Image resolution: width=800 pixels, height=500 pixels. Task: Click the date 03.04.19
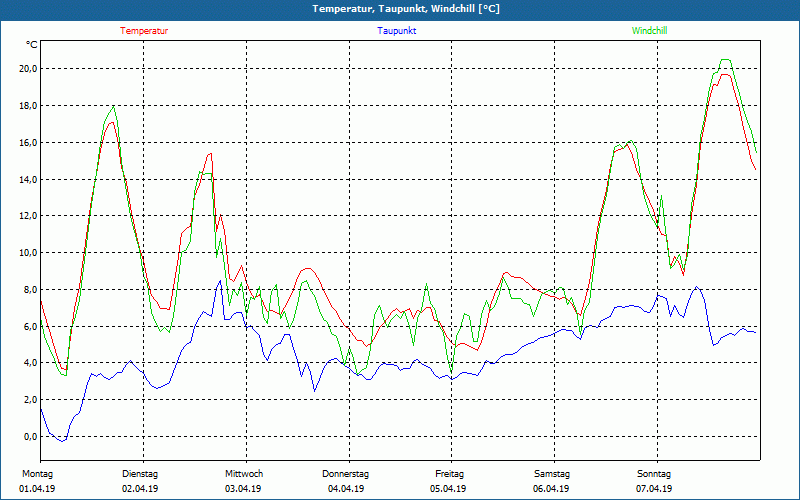(x=243, y=489)
